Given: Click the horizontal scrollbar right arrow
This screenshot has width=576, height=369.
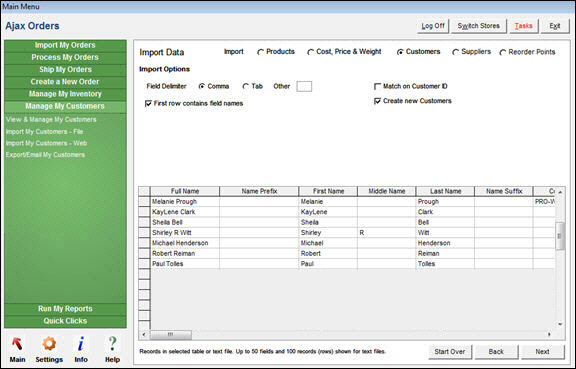Looking at the screenshot, I should [x=549, y=334].
